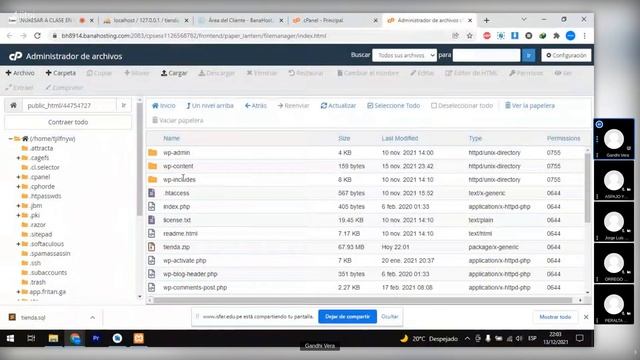
Task: Create new file with Archivo button
Action: [20, 73]
